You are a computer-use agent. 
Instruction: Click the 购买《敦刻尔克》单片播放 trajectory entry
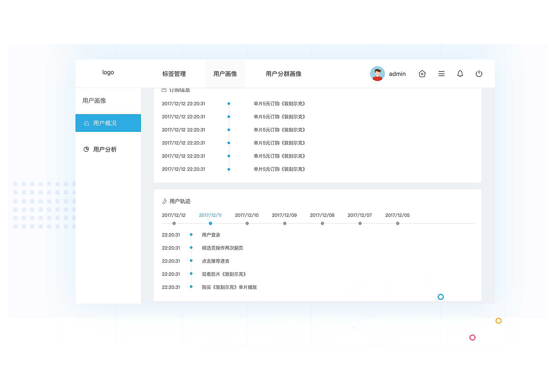229,287
